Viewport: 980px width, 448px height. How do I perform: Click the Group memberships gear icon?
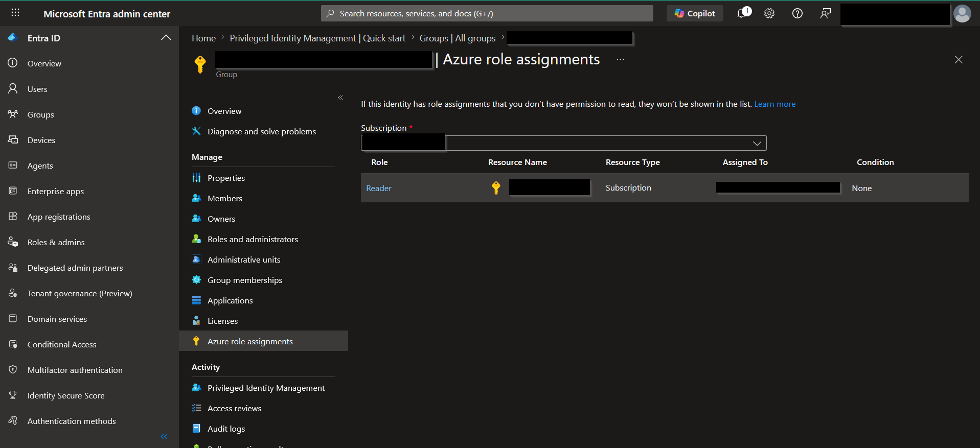tap(196, 280)
